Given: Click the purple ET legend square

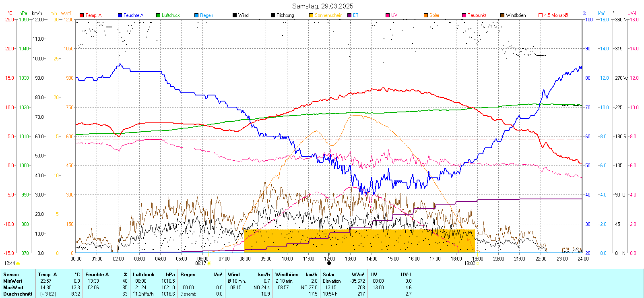Looking at the screenshot, I should click(x=349, y=15).
